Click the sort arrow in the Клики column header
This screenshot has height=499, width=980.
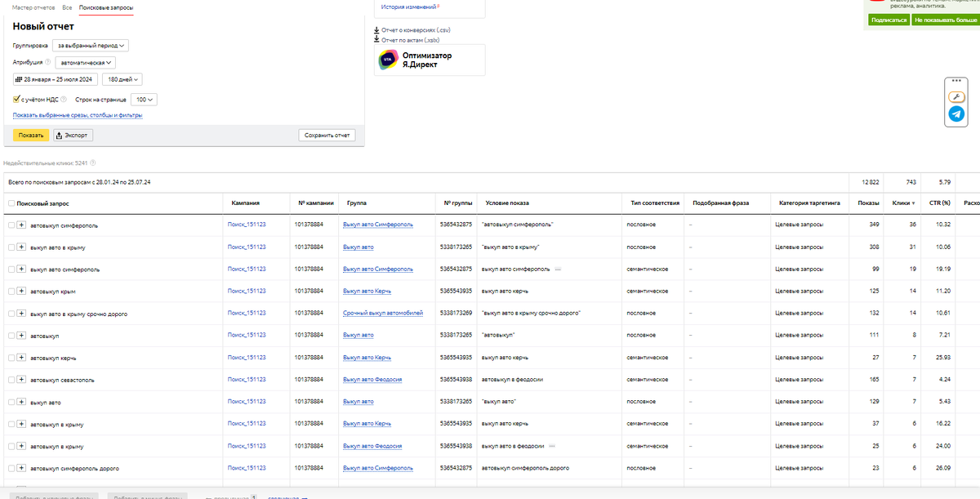click(913, 203)
